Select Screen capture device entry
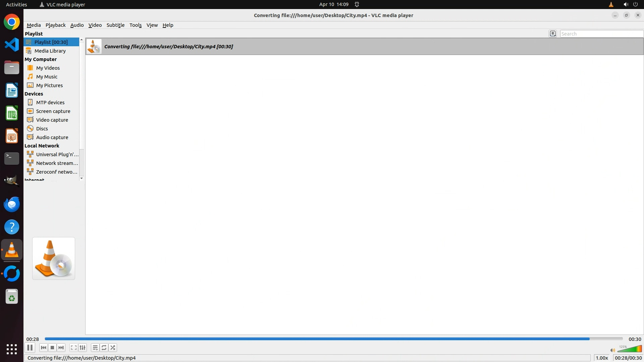644x362 pixels. 53,111
